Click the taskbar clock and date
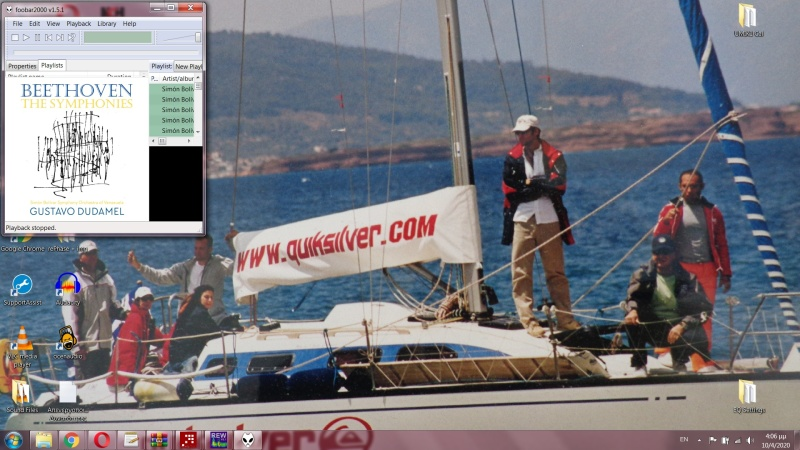This screenshot has width=800, height=450. tap(776, 440)
